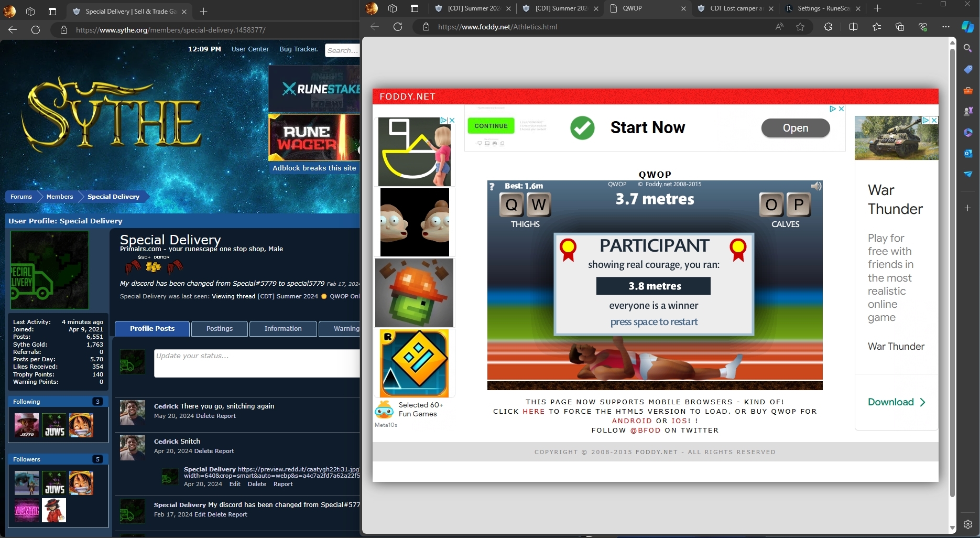Open the Tools briefcase icon in Edge sidebar
This screenshot has height=538, width=980.
[968, 90]
